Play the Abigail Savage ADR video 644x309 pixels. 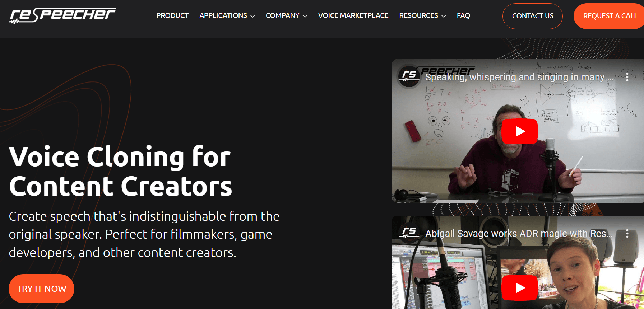(519, 288)
